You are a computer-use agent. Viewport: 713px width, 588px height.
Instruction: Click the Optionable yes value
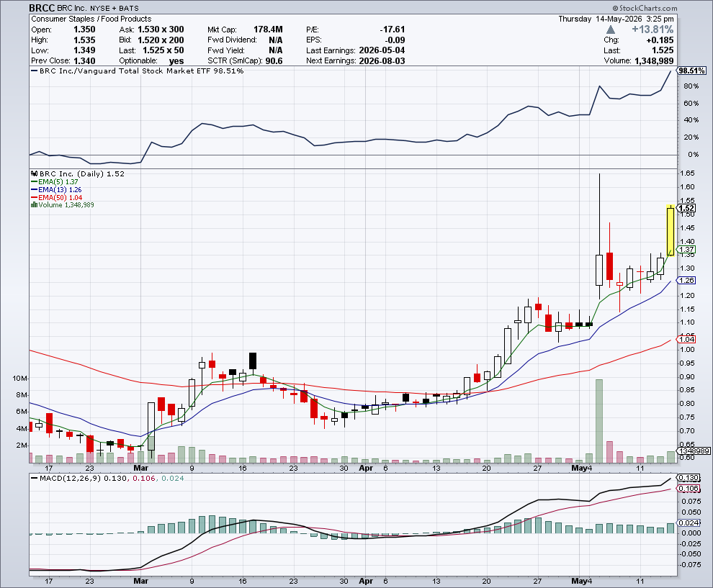coord(176,61)
